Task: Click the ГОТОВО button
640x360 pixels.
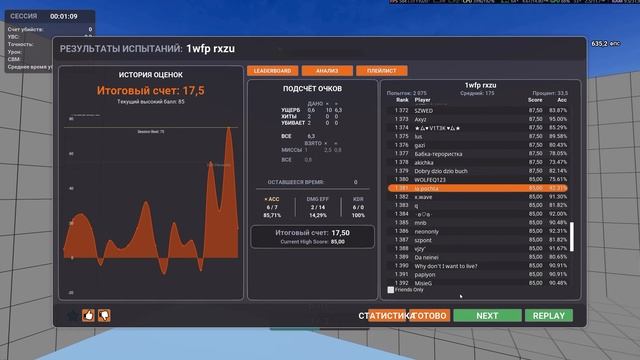Action: tap(430, 316)
